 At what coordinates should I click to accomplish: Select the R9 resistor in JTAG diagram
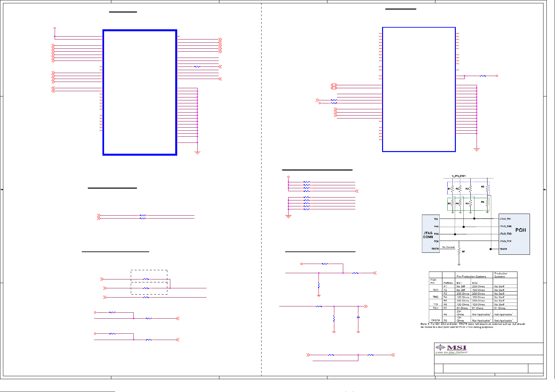[x=487, y=202]
